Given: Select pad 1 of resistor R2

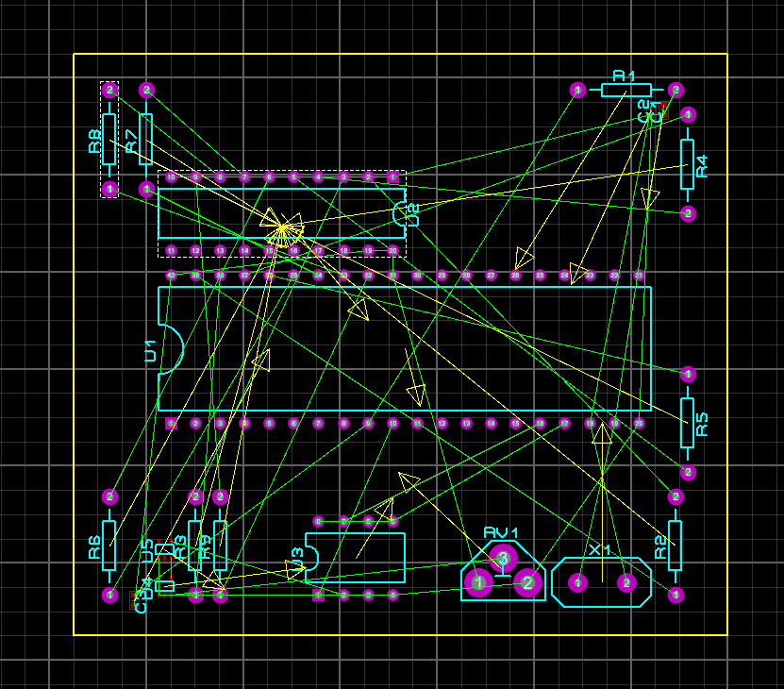Looking at the screenshot, I should coord(676,595).
